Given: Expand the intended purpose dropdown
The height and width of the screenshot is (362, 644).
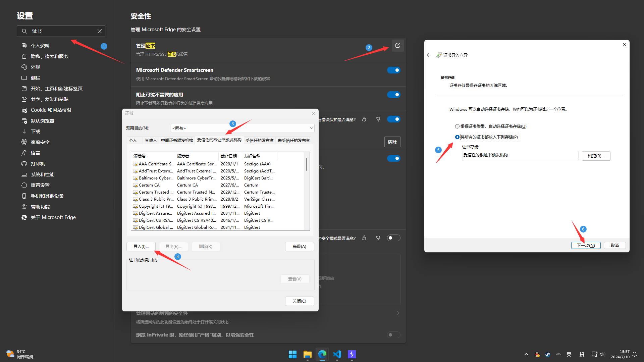Looking at the screenshot, I should pyautogui.click(x=311, y=128).
